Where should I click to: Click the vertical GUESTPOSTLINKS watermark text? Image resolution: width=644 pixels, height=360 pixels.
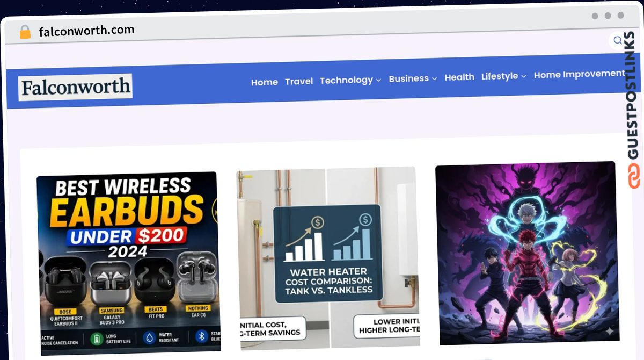[634, 96]
